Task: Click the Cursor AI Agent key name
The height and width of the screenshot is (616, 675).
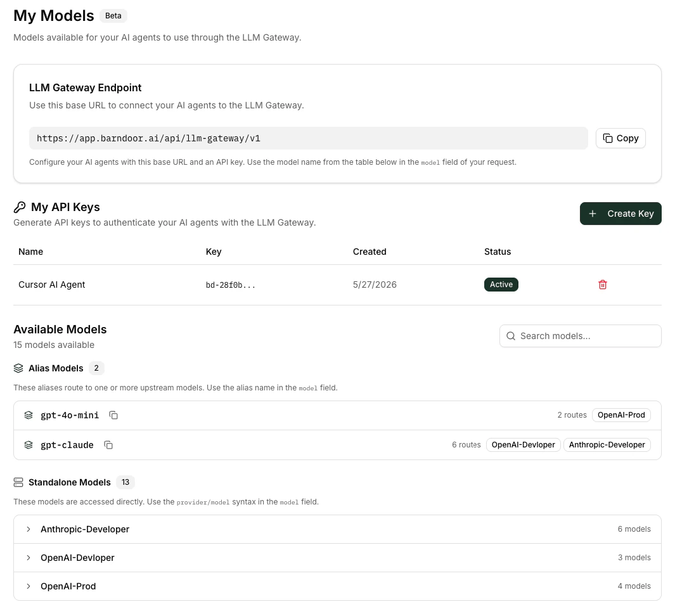Action: pyautogui.click(x=52, y=285)
